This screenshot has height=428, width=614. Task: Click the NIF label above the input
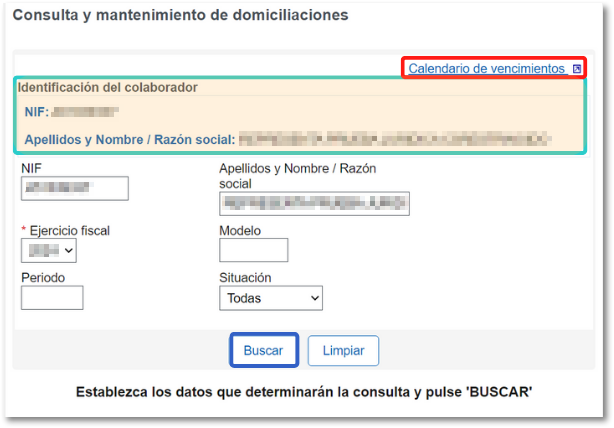pyautogui.click(x=31, y=168)
